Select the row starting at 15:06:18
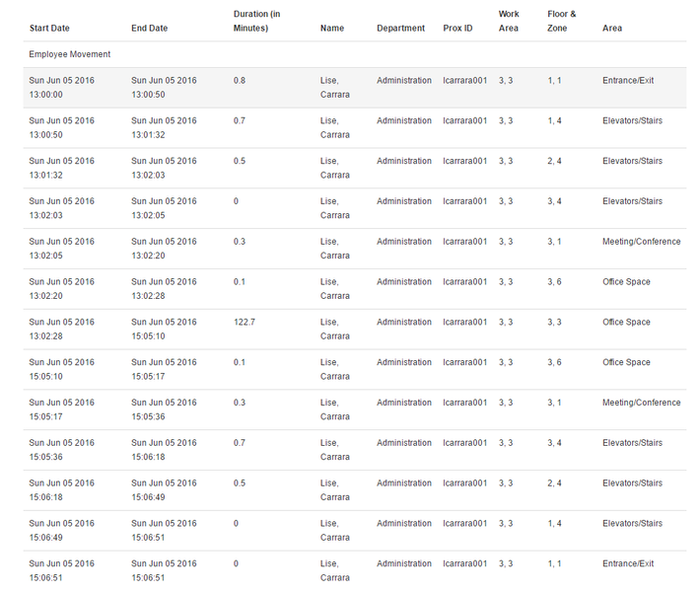This screenshot has height=592, width=700. click(355, 490)
